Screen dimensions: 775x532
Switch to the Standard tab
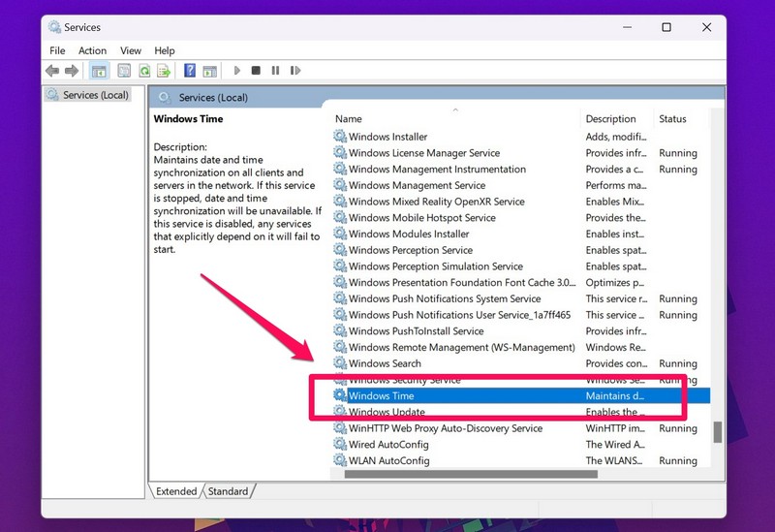(x=228, y=491)
